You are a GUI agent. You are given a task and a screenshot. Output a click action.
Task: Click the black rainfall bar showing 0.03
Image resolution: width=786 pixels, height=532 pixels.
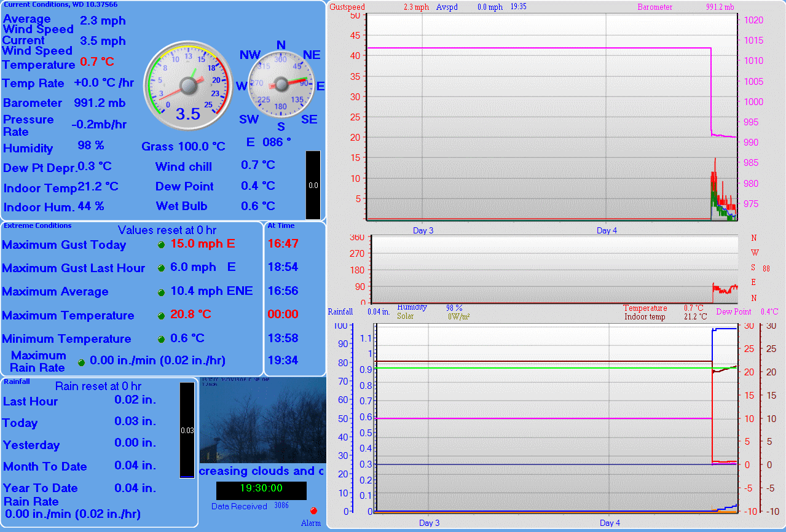click(187, 430)
